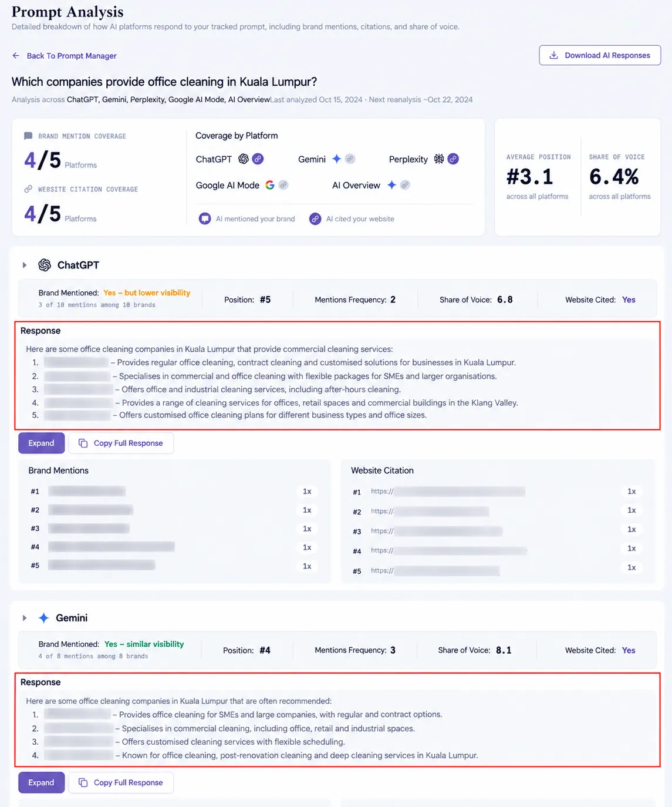Click brand mention row #5 in ChatGPT

pyautogui.click(x=174, y=566)
